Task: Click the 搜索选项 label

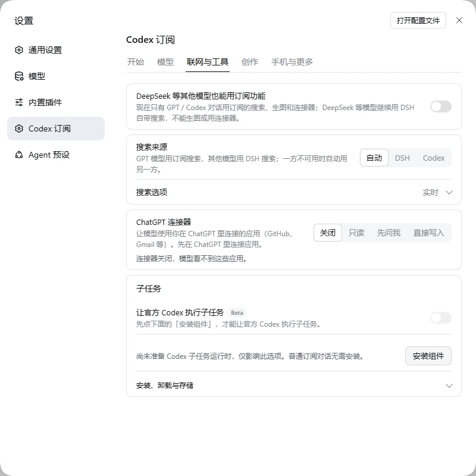Action: pyautogui.click(x=152, y=192)
